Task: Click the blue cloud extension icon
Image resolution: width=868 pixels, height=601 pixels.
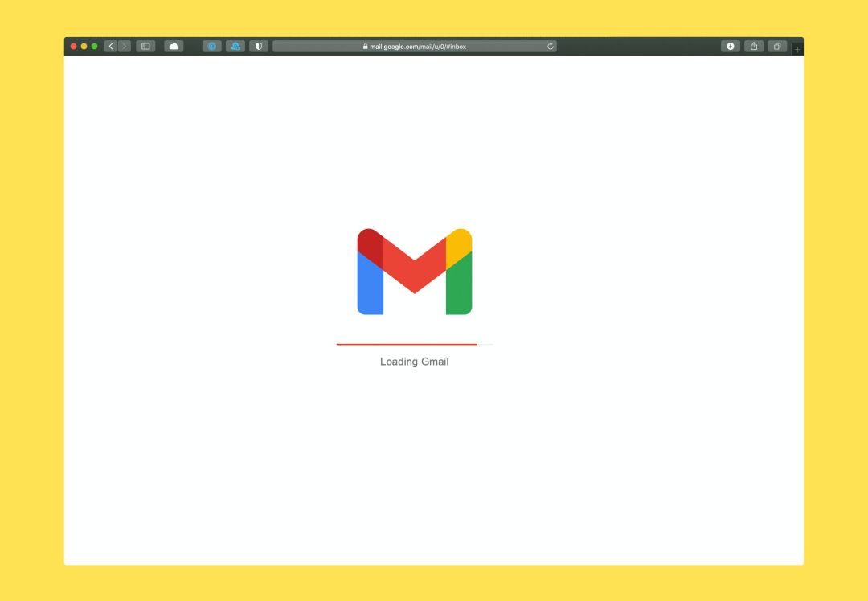Action: click(235, 47)
